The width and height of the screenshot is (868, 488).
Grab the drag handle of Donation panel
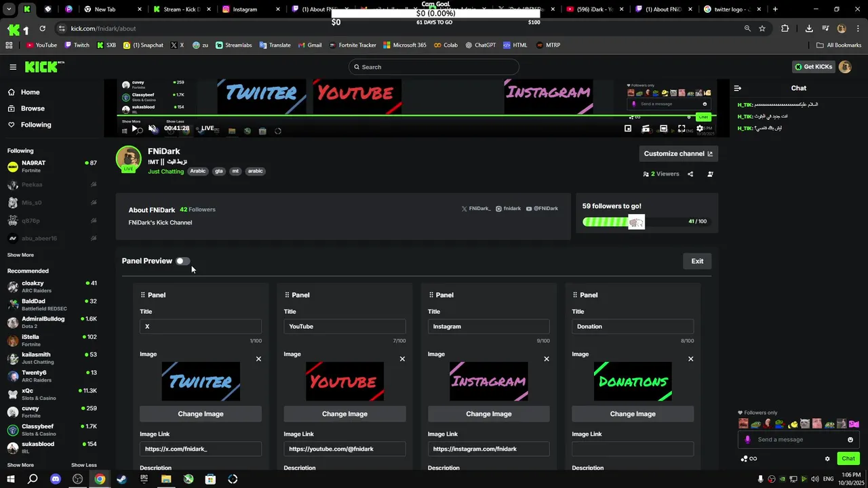[x=575, y=295]
